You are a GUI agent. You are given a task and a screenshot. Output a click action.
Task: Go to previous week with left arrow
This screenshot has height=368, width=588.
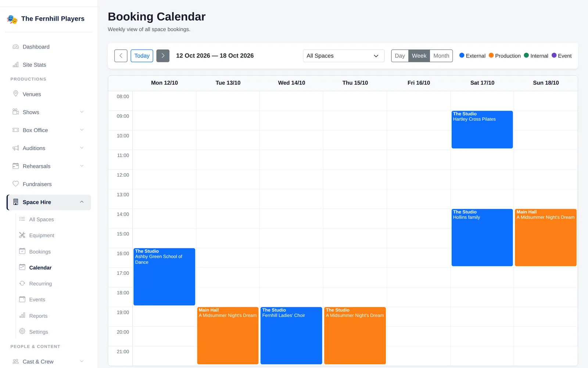click(121, 56)
